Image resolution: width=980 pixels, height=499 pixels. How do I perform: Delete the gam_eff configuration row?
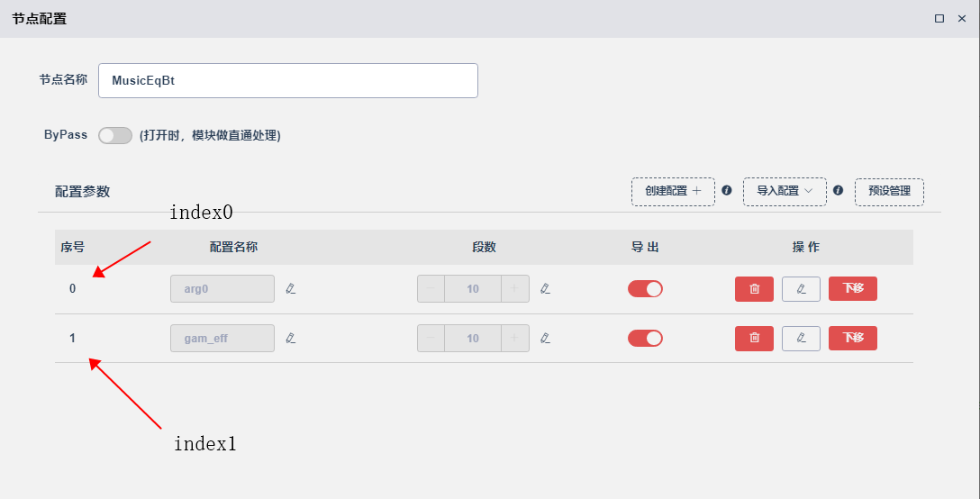point(754,339)
